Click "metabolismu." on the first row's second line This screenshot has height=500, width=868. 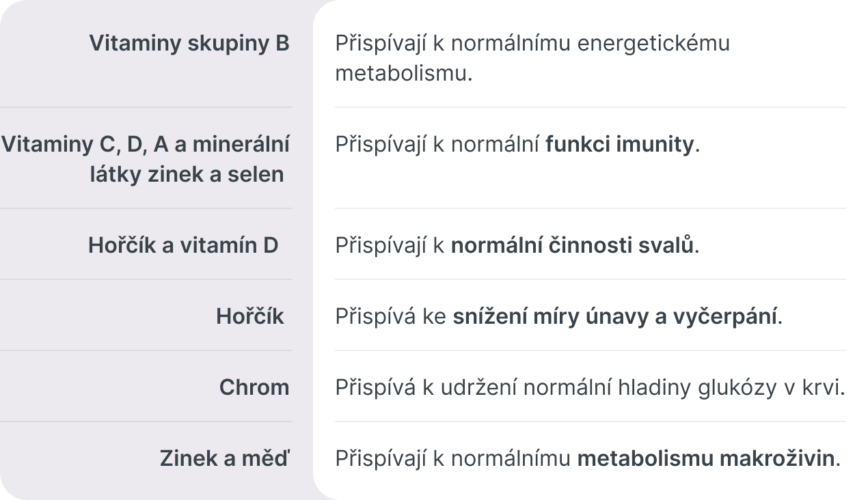[404, 73]
